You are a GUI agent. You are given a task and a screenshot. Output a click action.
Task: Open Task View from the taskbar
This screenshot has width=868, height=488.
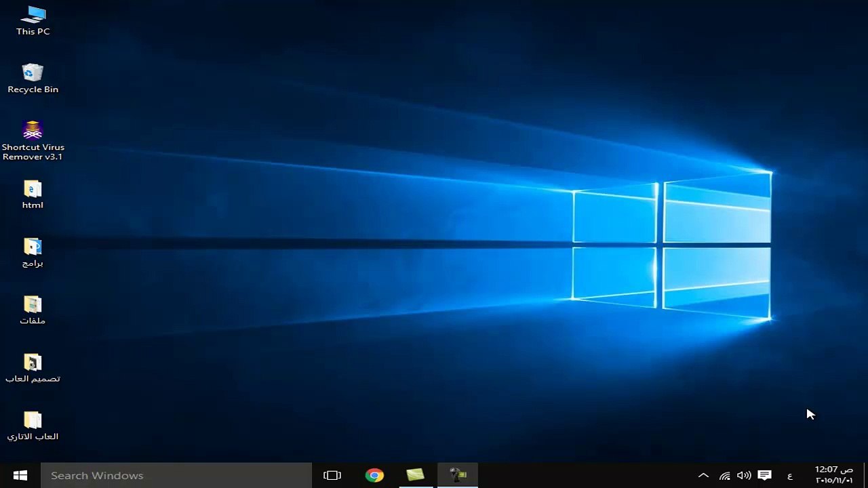click(332, 475)
